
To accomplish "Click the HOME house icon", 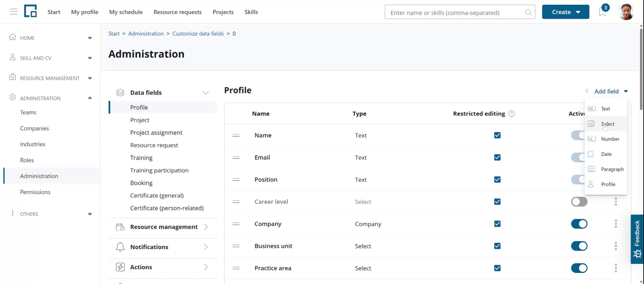I will (x=13, y=37).
